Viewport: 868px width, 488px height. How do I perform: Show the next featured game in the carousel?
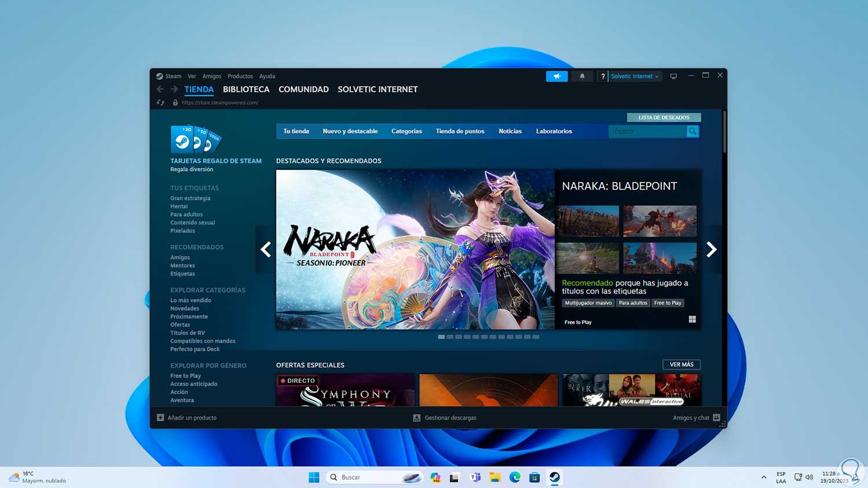[x=711, y=249]
